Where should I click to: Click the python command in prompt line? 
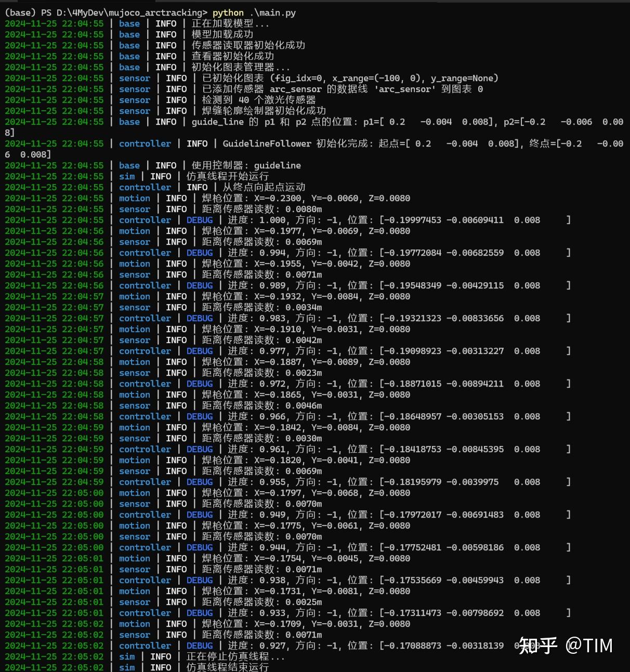point(228,12)
